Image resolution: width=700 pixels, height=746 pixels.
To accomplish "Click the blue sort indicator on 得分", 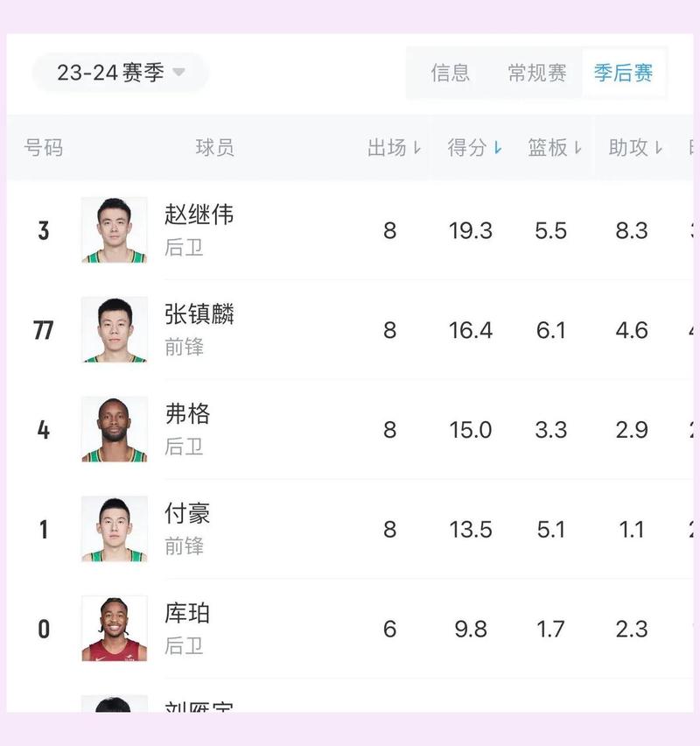I will pos(499,149).
